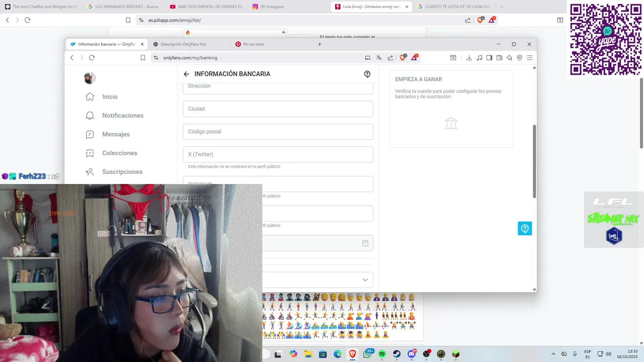Reload the OnlyFans banking page
Image resolution: width=644 pixels, height=362 pixels.
click(x=92, y=58)
